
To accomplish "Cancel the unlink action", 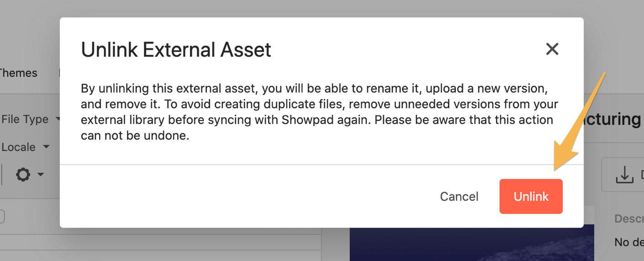I will (x=459, y=196).
